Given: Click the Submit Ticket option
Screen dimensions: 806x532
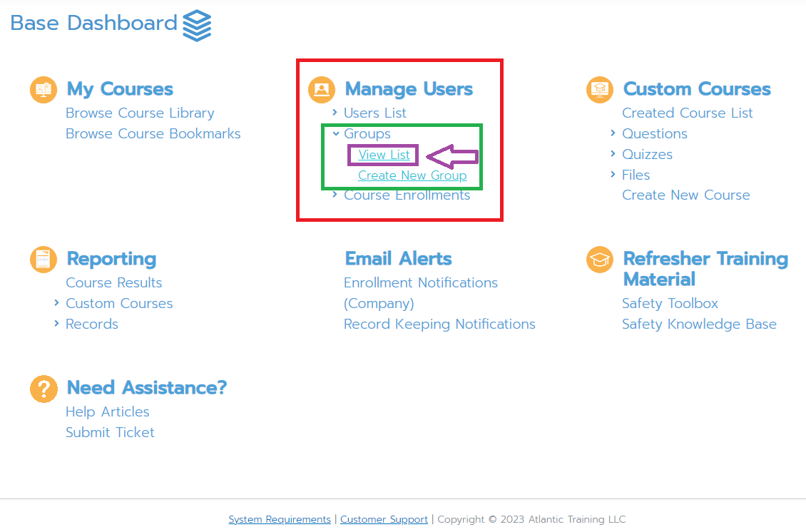Looking at the screenshot, I should click(110, 432).
